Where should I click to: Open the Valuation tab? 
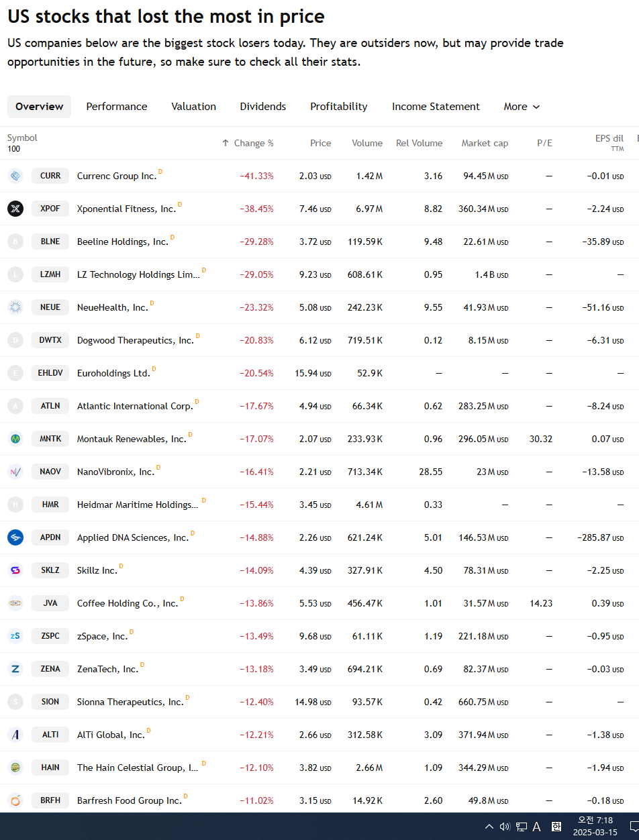(x=193, y=107)
